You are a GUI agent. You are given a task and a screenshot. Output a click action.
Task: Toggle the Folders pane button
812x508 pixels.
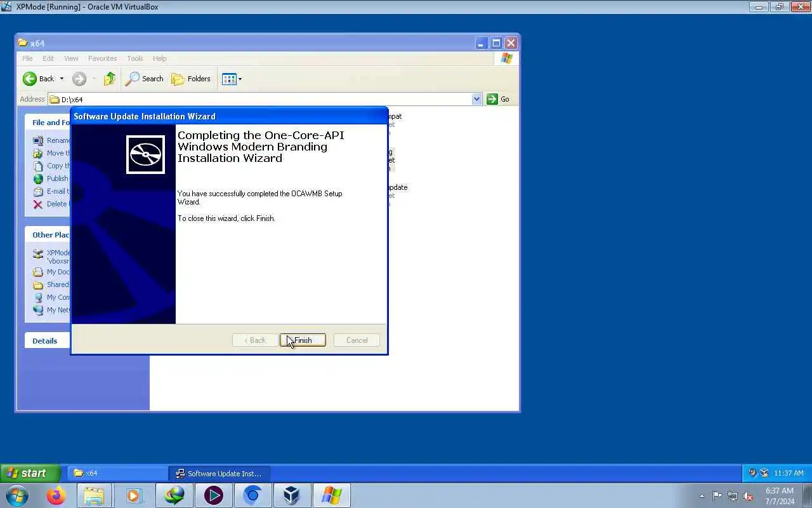[x=191, y=79]
